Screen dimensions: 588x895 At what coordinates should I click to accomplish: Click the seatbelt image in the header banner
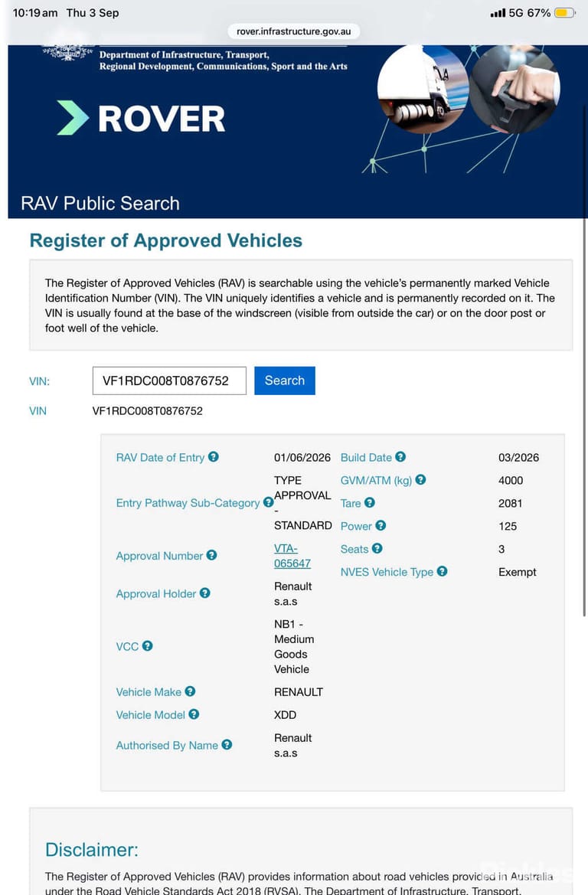(x=514, y=89)
